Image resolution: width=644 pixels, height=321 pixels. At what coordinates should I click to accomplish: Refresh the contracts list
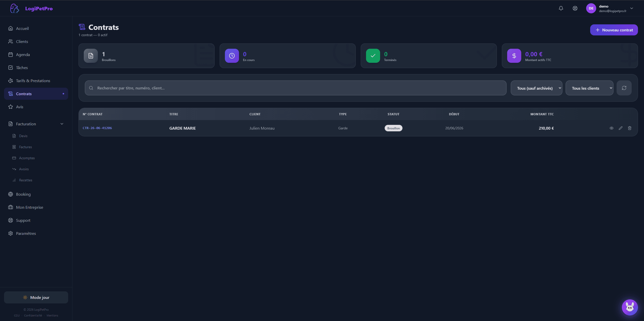click(x=624, y=88)
